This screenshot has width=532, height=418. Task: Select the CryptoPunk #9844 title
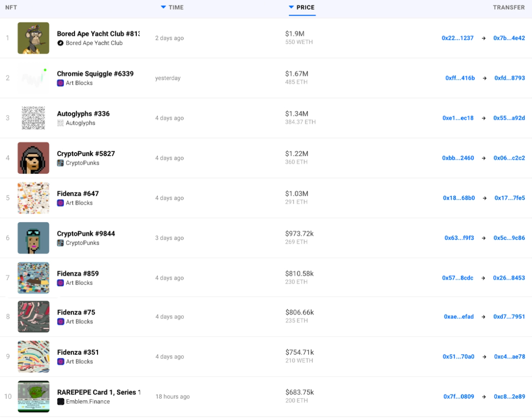tap(86, 234)
